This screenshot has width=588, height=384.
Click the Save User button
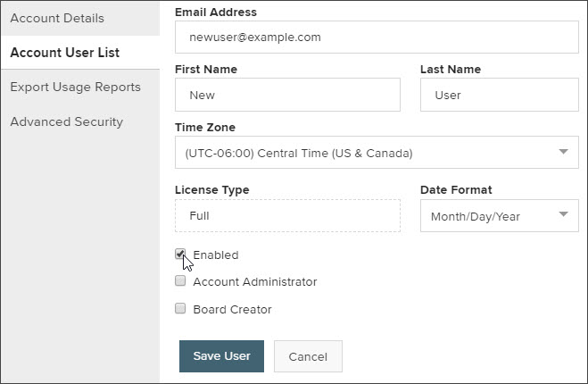[221, 356]
